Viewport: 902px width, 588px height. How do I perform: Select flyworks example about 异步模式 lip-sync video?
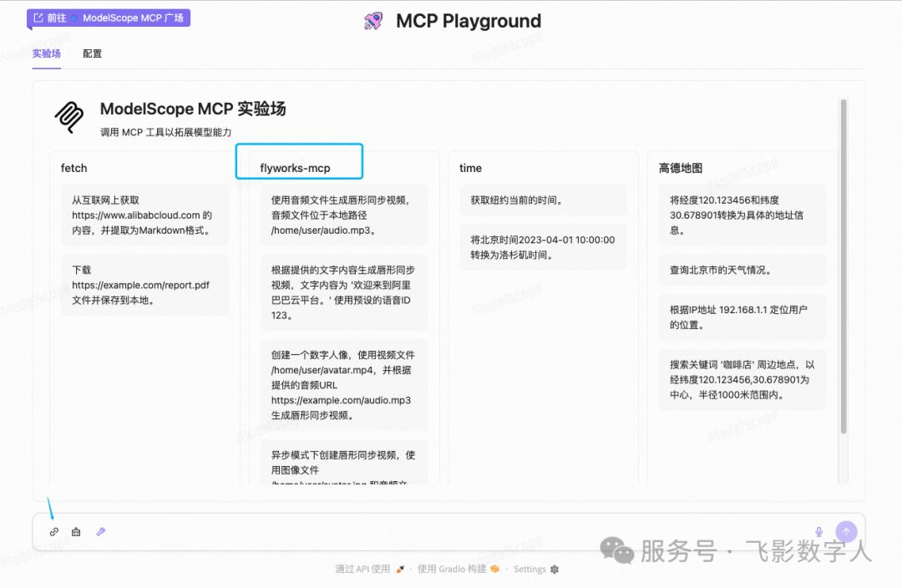tap(344, 463)
